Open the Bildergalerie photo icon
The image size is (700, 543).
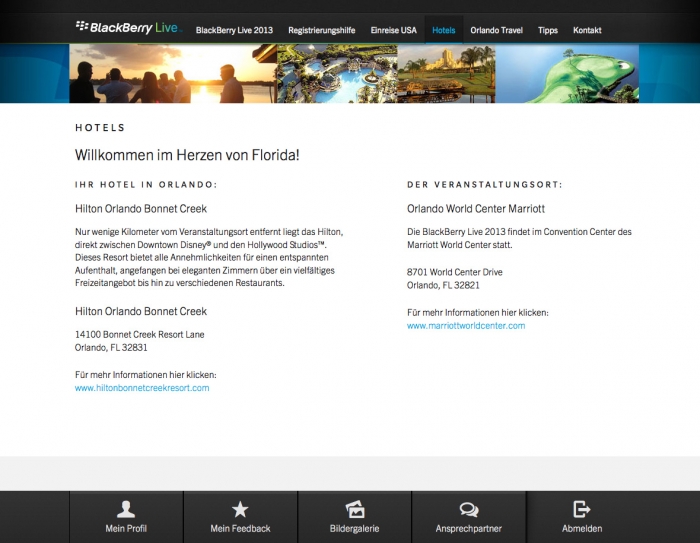click(355, 509)
